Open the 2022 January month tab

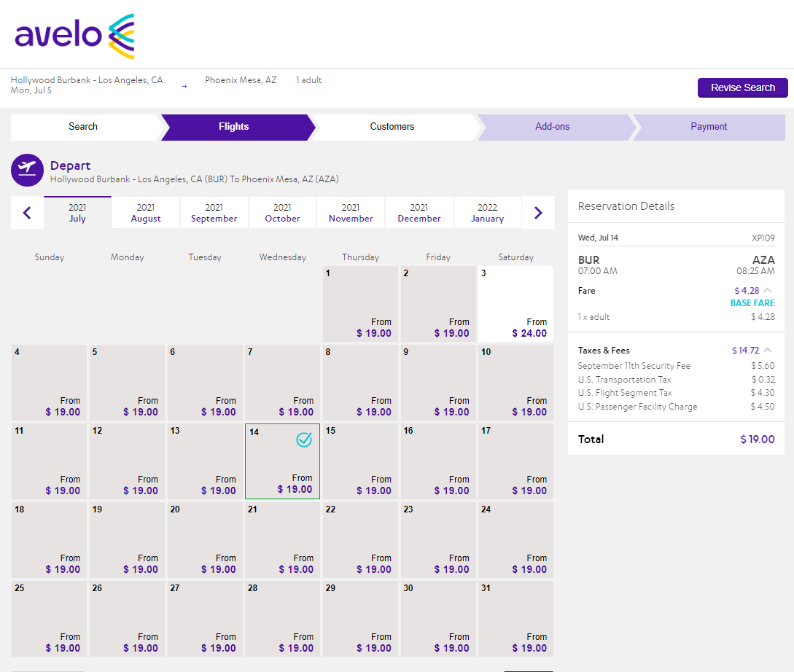(x=487, y=213)
